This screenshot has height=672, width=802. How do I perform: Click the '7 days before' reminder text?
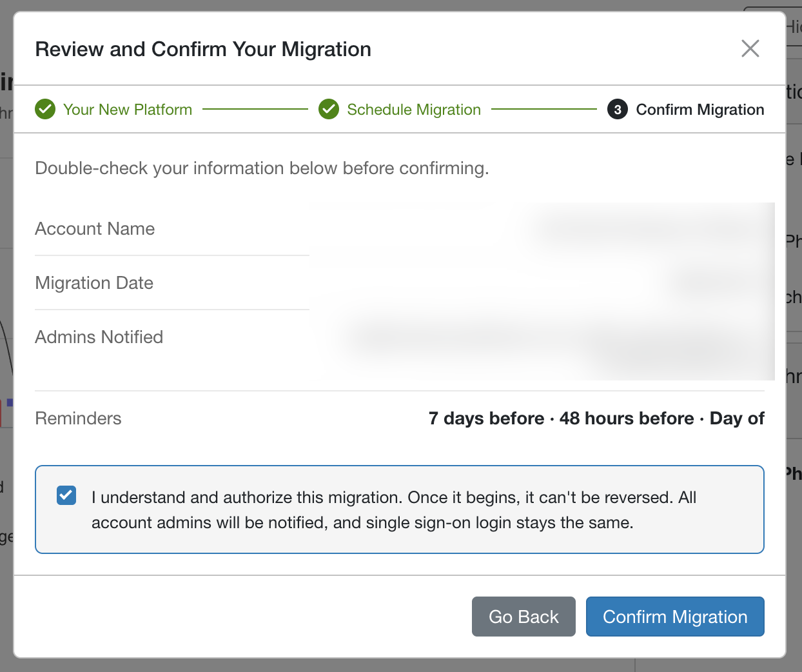pos(486,419)
